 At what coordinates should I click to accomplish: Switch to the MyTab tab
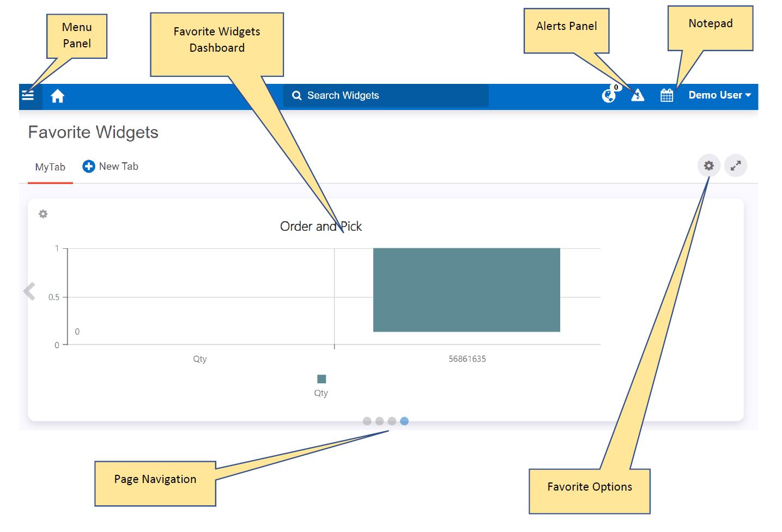tap(50, 167)
